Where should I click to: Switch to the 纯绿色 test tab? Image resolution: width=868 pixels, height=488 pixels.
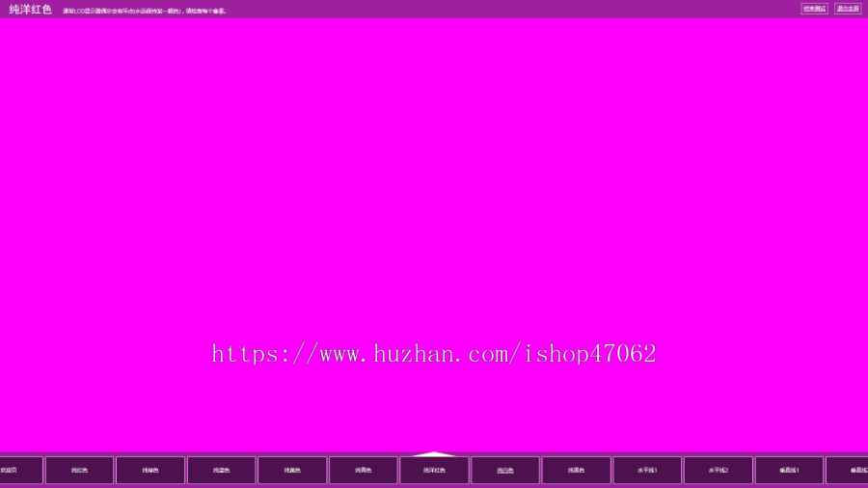click(x=150, y=471)
